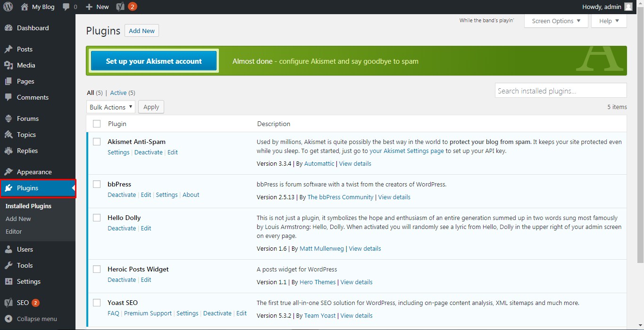The image size is (644, 330).
Task: Click the Dashboard gauge icon in sidebar
Action: (8, 28)
